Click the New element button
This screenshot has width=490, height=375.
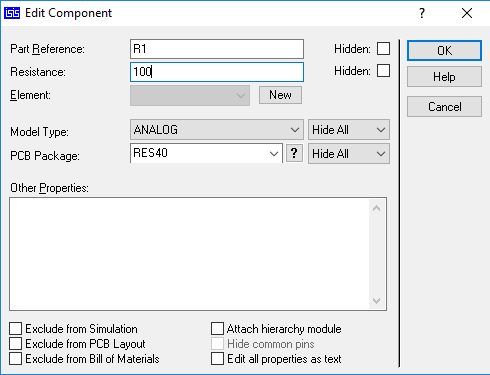(x=280, y=95)
